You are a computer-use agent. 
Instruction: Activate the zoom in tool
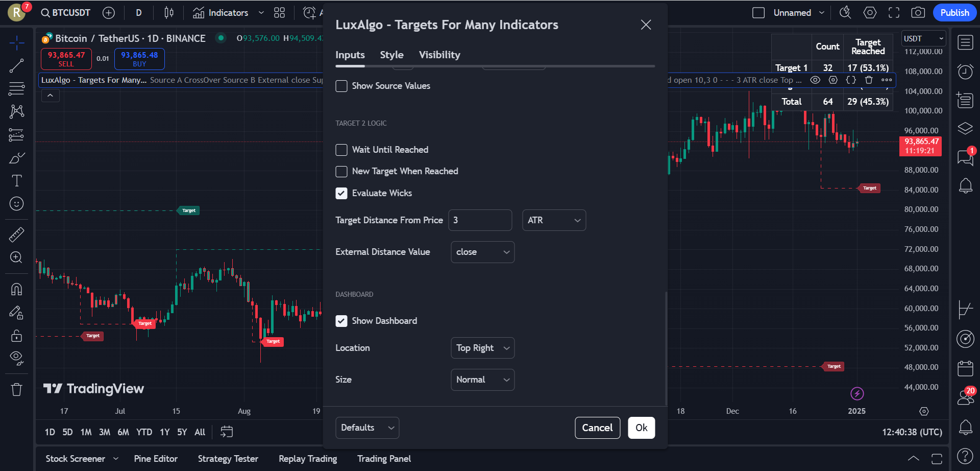(16, 257)
